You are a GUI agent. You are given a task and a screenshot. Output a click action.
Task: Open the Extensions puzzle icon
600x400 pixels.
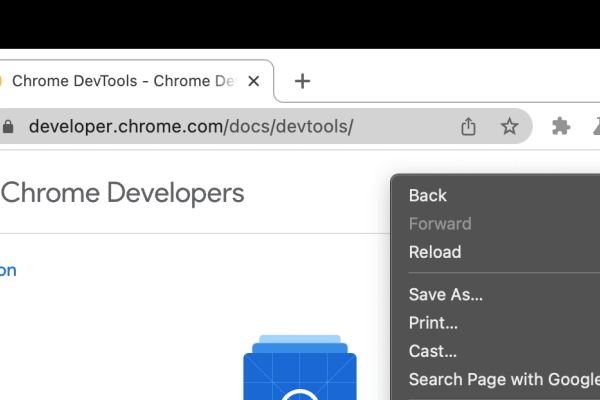(x=561, y=126)
